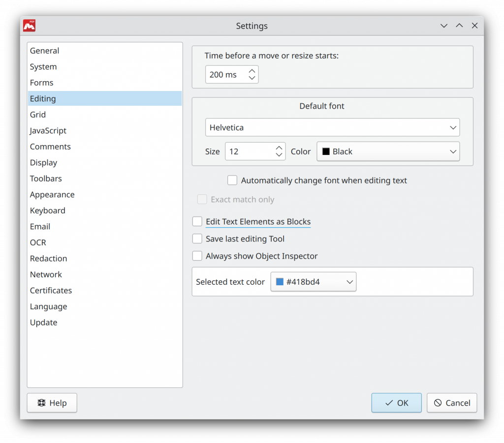Open the OCR settings section
Viewport: 504px width, 443px height.
tap(38, 242)
